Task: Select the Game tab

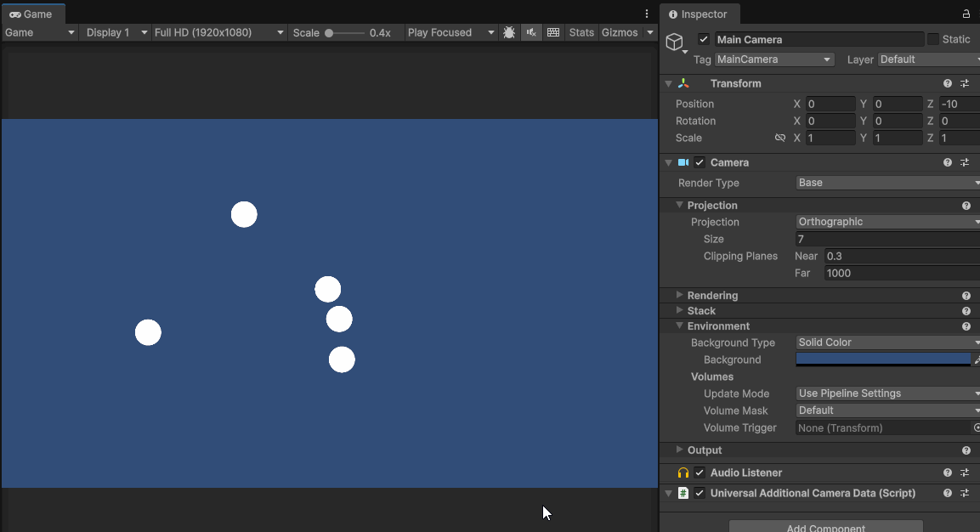Action: coord(32,14)
